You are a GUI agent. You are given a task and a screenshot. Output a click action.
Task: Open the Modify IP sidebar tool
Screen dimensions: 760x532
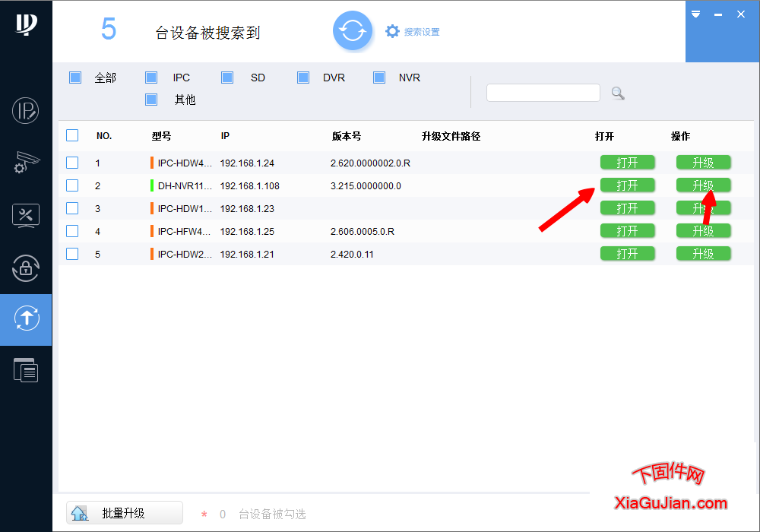pyautogui.click(x=26, y=110)
